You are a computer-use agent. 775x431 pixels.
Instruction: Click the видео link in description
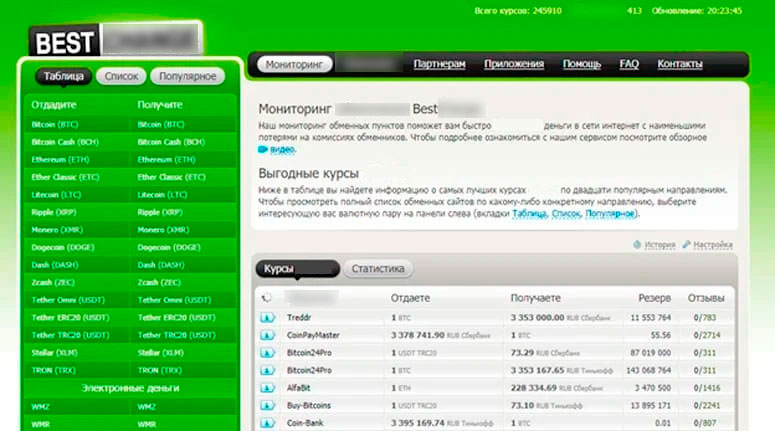[281, 150]
